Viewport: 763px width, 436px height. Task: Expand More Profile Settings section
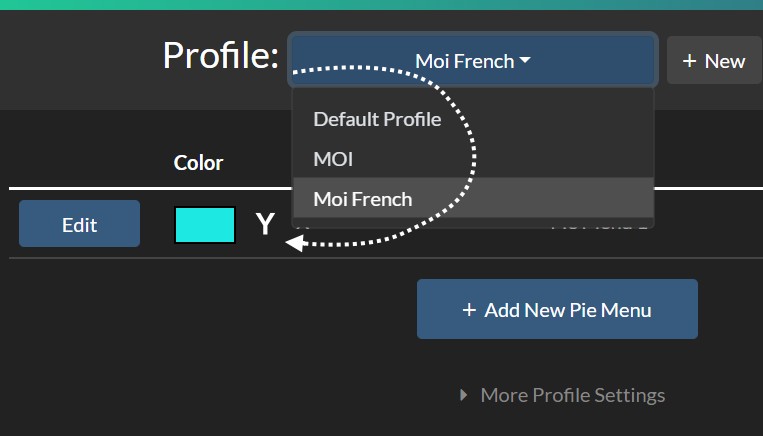(x=563, y=395)
